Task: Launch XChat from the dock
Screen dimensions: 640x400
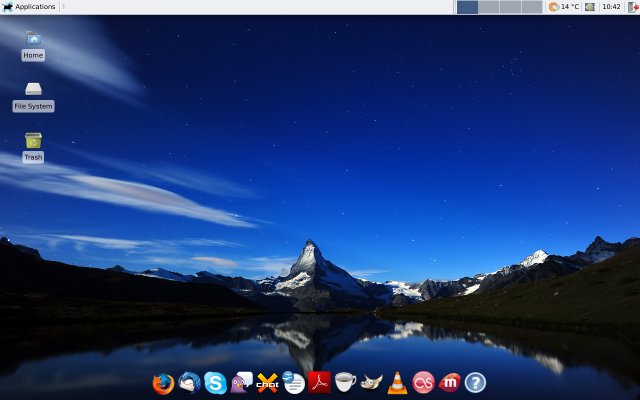Action: 267,383
